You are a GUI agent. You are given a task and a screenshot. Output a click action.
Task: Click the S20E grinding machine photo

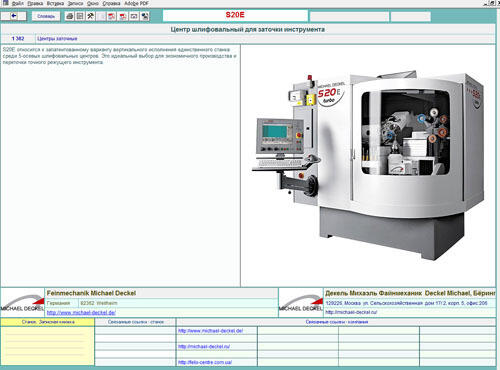pyautogui.click(x=368, y=165)
